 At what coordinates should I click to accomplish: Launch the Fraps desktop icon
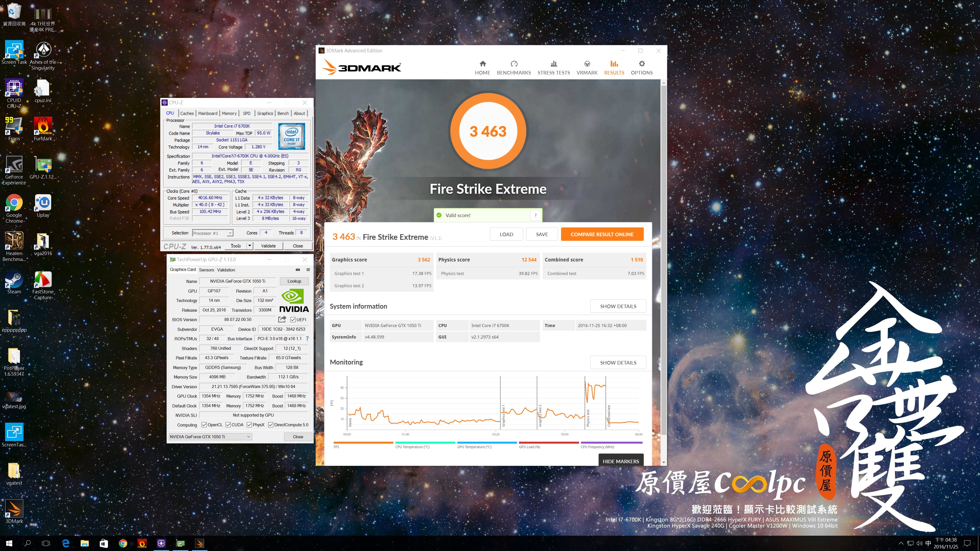14,129
